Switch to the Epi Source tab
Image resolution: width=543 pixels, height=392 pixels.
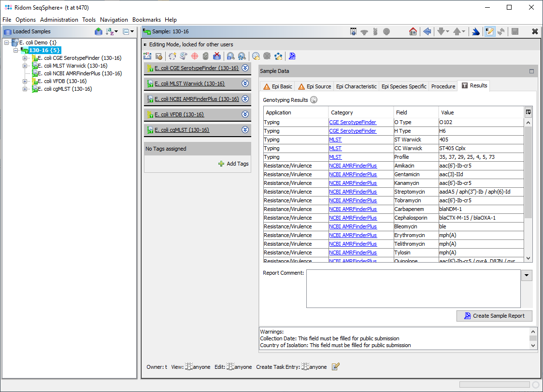(314, 86)
